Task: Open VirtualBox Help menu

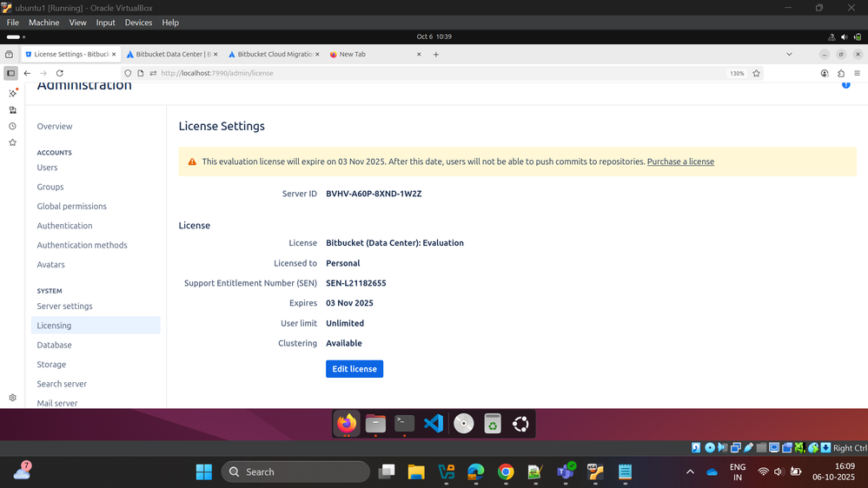Action: tap(170, 23)
